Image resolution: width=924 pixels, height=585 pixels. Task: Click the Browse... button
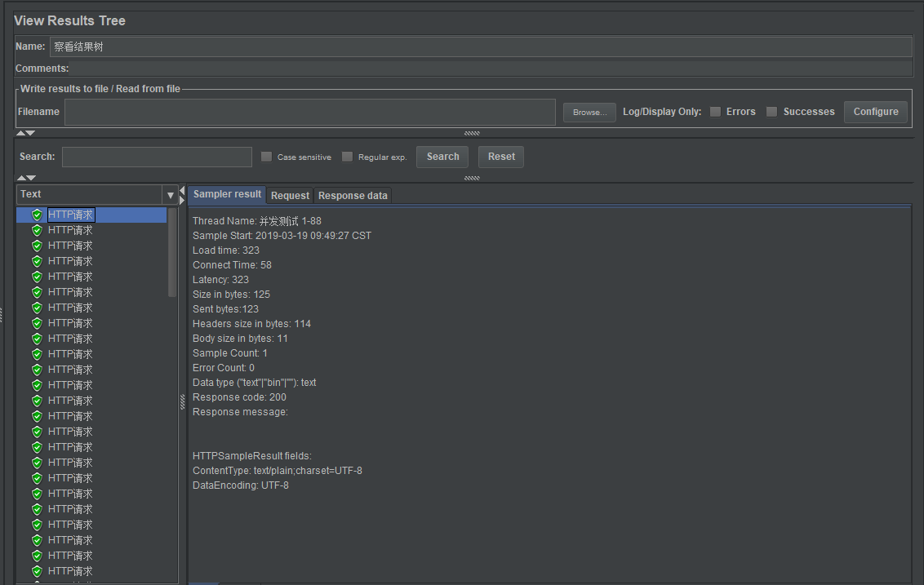click(x=589, y=112)
